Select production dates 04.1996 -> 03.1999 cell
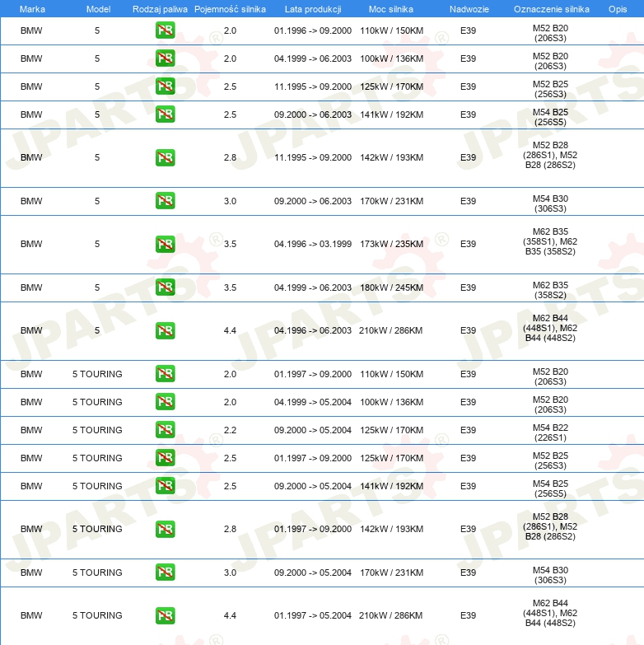Image resolution: width=644 pixels, height=645 pixels. pos(312,244)
